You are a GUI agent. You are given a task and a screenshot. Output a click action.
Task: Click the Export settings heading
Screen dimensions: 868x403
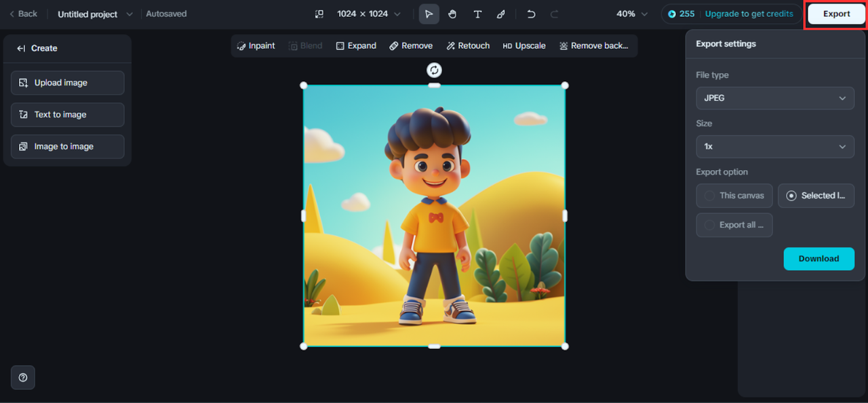click(726, 43)
